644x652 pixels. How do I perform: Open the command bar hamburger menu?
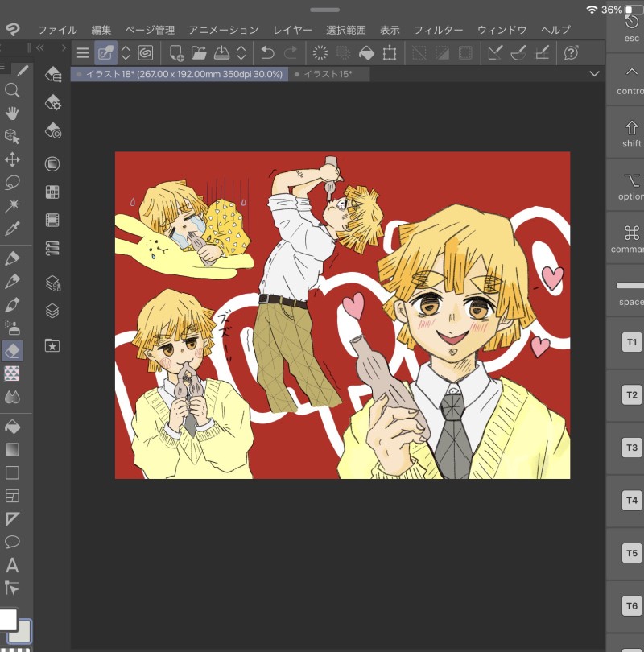click(x=83, y=53)
